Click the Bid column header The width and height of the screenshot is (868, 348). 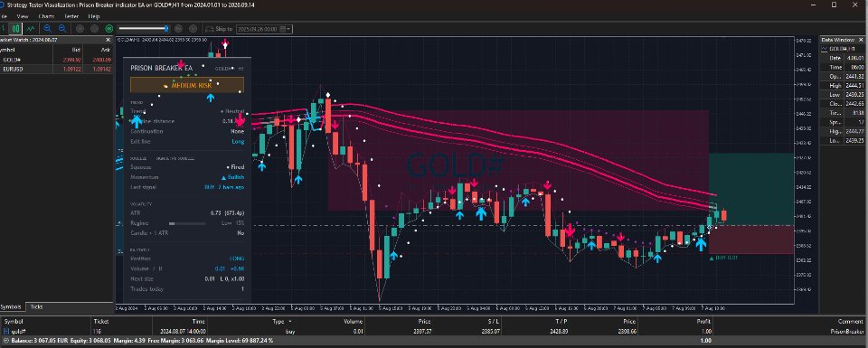76,49
